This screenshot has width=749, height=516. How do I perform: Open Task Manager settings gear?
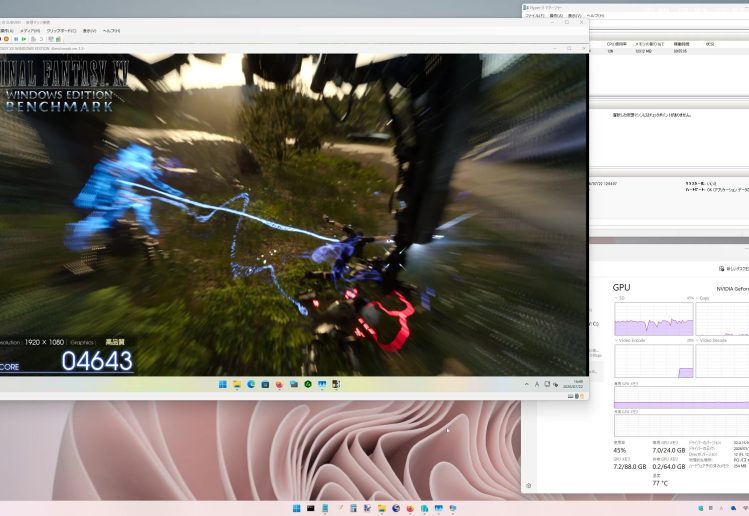click(528, 485)
